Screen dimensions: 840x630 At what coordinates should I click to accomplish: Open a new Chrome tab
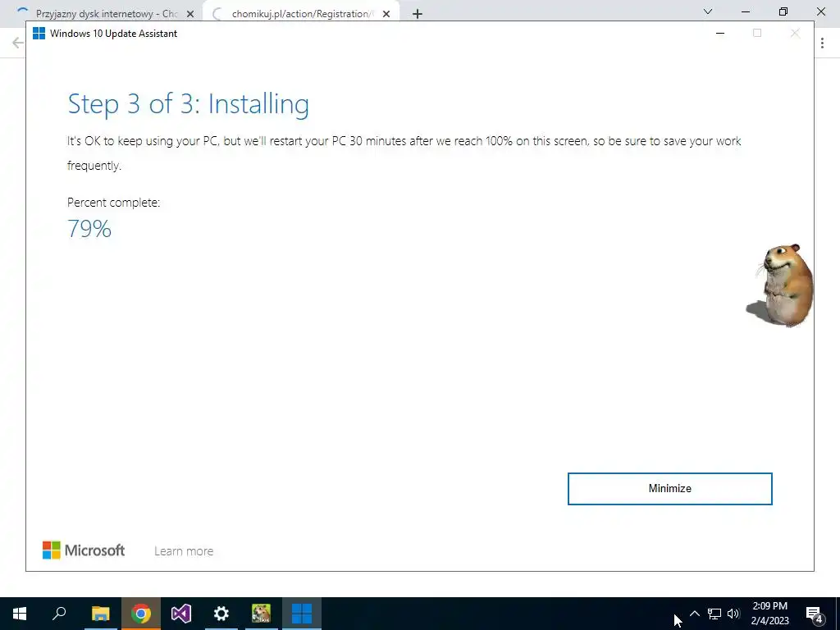tap(418, 14)
